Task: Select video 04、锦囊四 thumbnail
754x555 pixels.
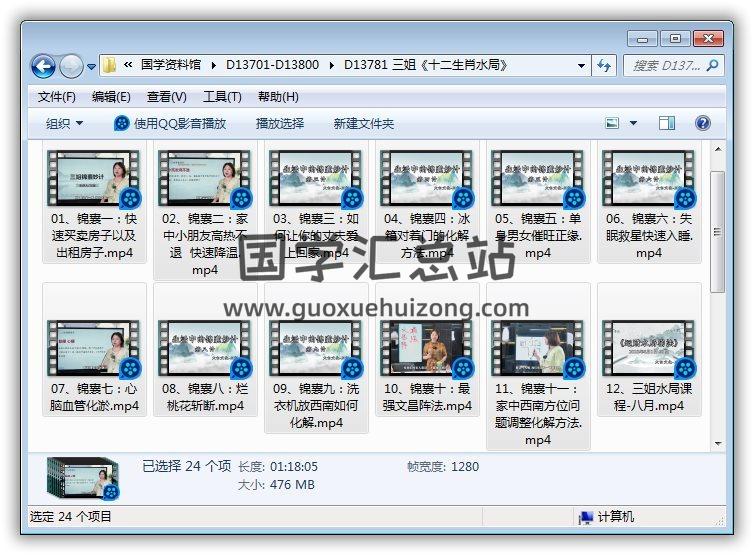Action: 427,178
